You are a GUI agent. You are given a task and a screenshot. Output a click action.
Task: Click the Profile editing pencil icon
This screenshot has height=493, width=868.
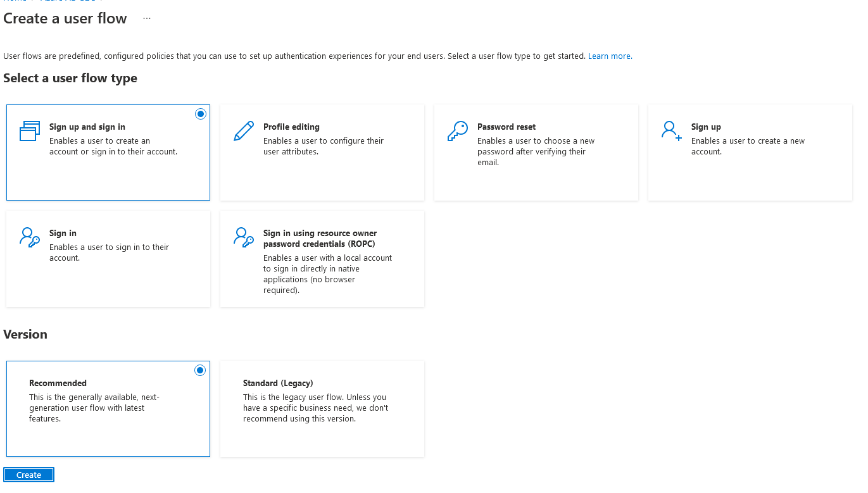244,131
